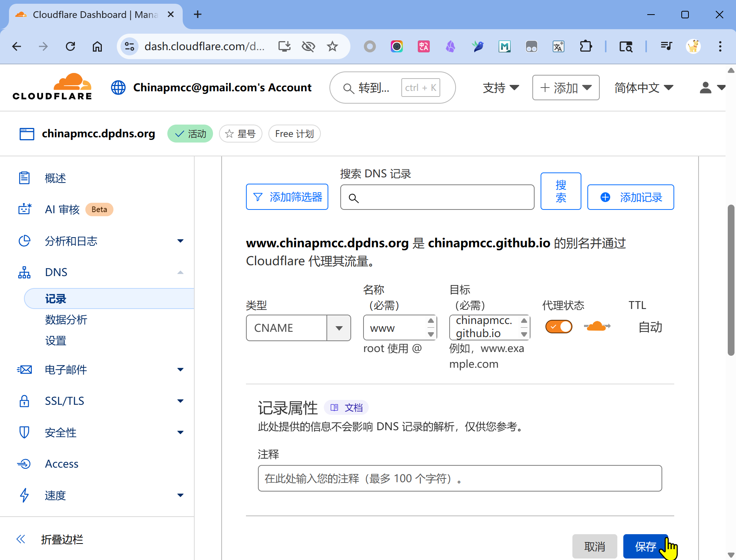Open the 概述 overview sidebar item
The image size is (736, 560).
pos(55,178)
